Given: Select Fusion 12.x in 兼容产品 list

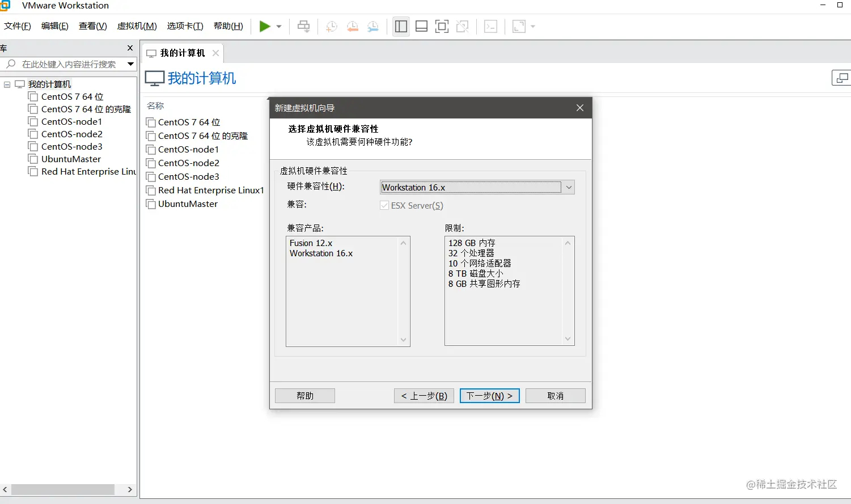Looking at the screenshot, I should pyautogui.click(x=311, y=243).
